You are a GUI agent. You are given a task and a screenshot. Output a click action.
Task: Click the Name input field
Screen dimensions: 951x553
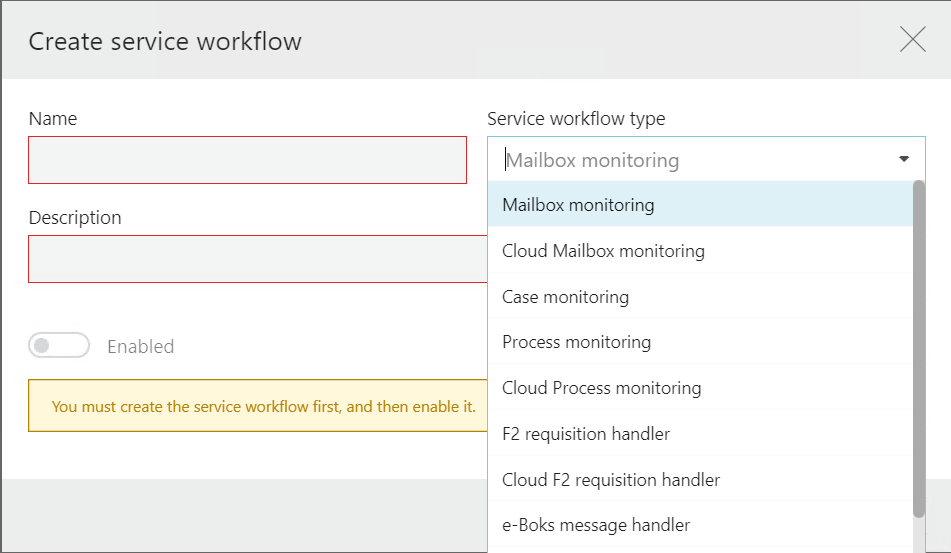coord(247,160)
